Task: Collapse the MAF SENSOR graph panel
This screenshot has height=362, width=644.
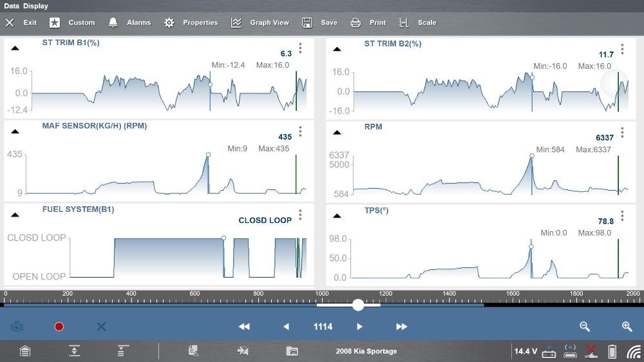Action: coord(15,131)
